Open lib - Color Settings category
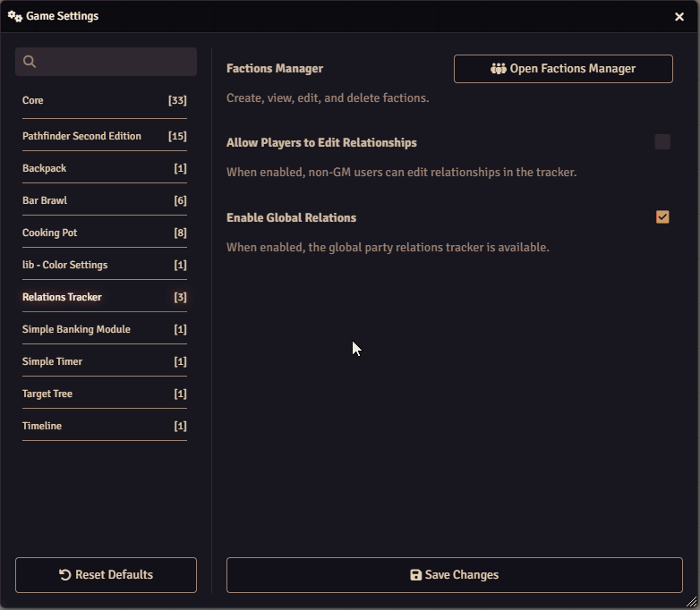 pyautogui.click(x=104, y=265)
